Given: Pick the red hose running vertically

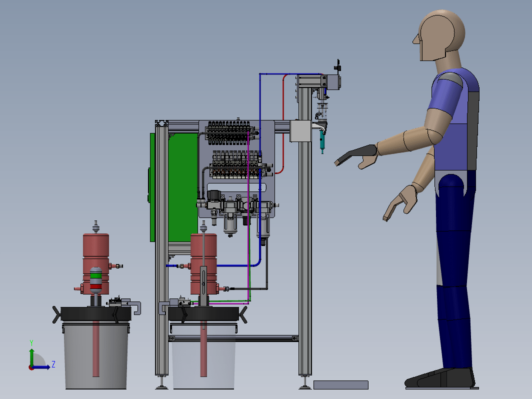Looking at the screenshot, I should pos(283,124).
